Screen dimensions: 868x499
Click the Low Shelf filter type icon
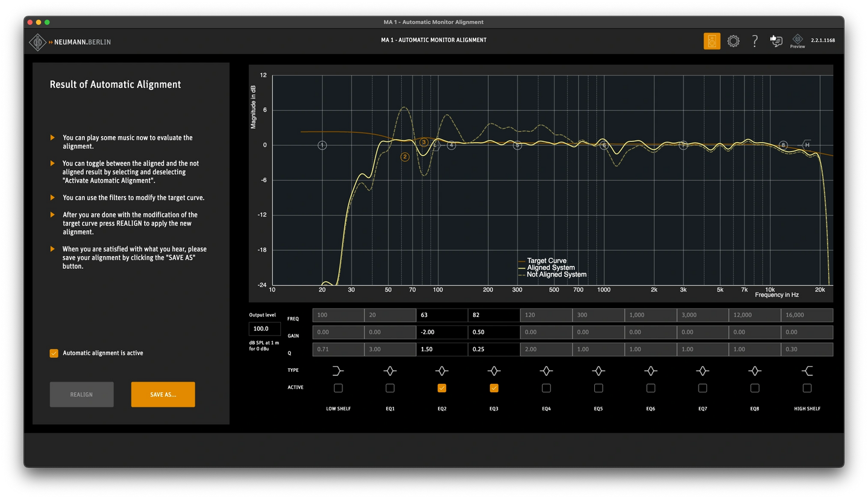(x=338, y=371)
